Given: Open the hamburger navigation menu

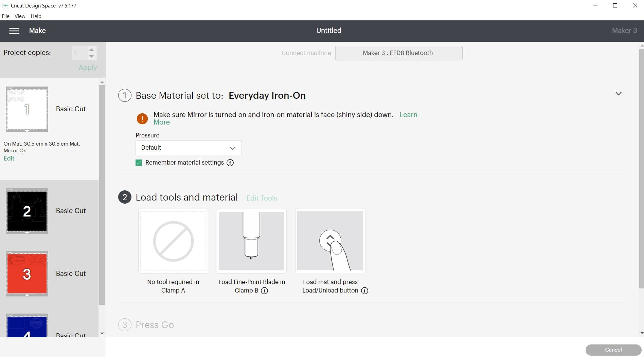Looking at the screenshot, I should [14, 31].
